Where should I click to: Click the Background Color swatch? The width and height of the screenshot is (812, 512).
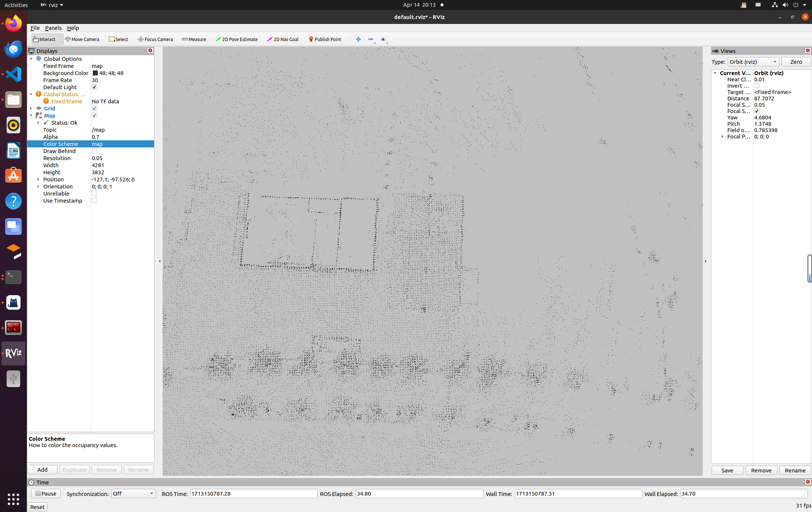[x=95, y=73]
